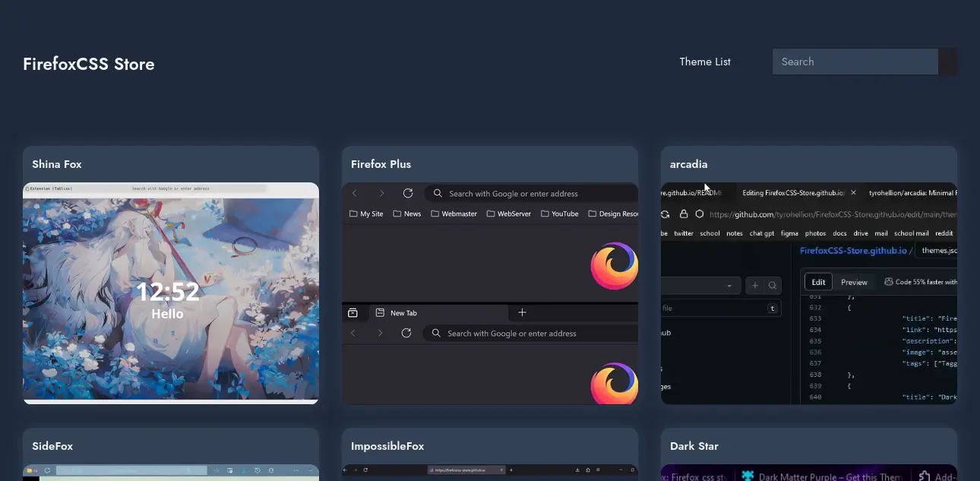The height and width of the screenshot is (481, 980).
Task: View the Dark Star preview image
Action: point(809,473)
